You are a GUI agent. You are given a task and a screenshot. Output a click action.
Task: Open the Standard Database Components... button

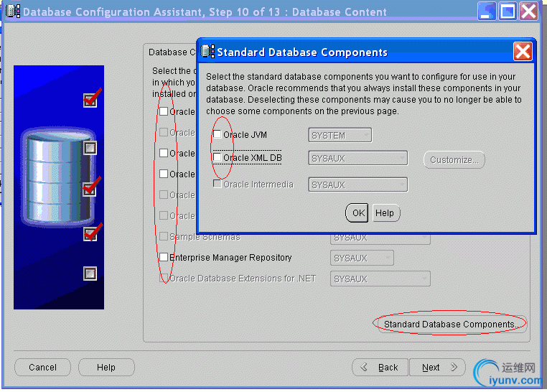click(x=452, y=325)
